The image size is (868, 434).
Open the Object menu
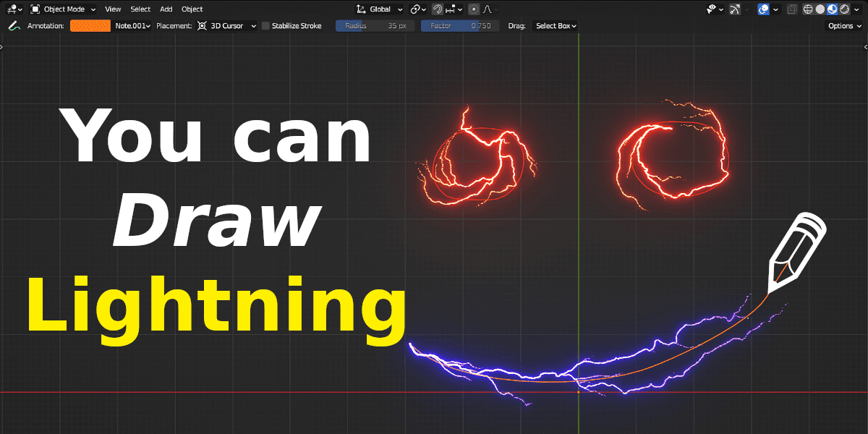[192, 9]
